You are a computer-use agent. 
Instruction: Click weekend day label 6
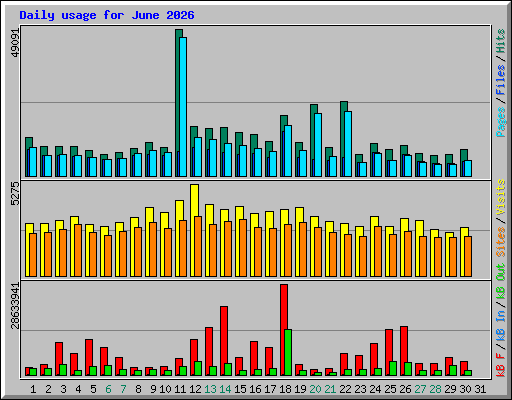coord(108,389)
